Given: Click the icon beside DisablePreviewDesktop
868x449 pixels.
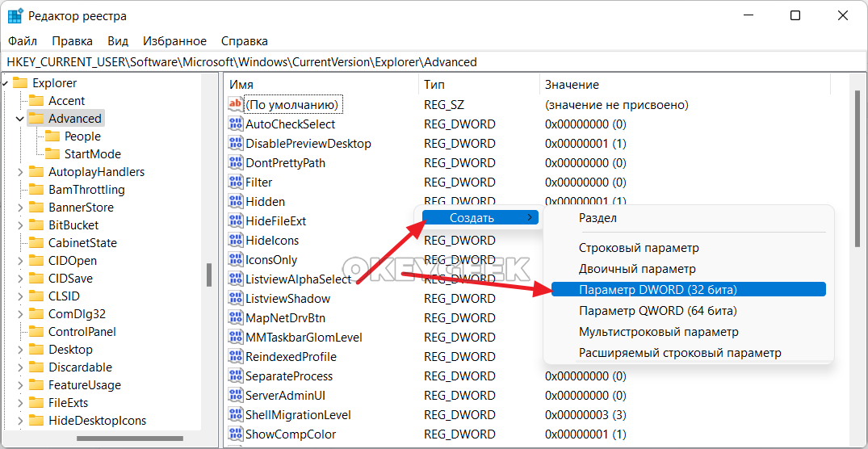Looking at the screenshot, I should 236,144.
